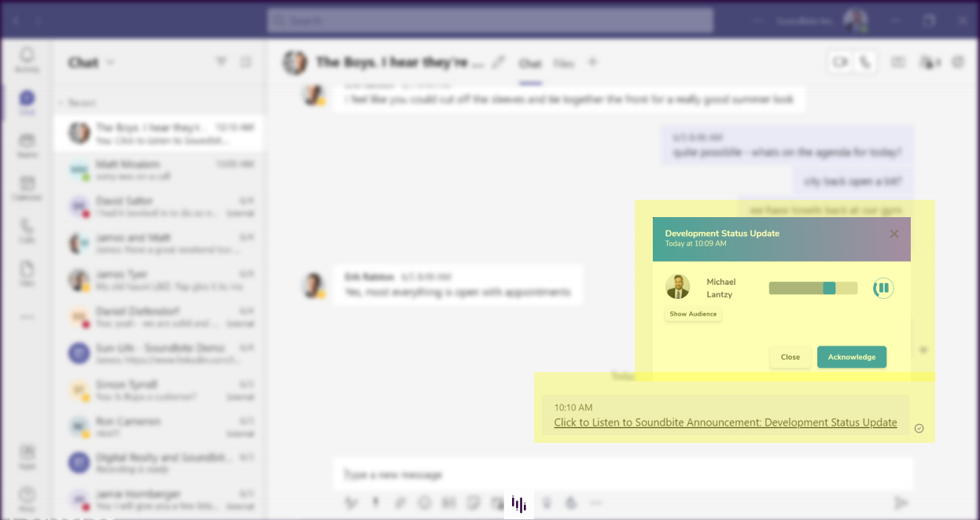980x520 pixels.
Task: Switch to the Files tab
Action: [563, 63]
